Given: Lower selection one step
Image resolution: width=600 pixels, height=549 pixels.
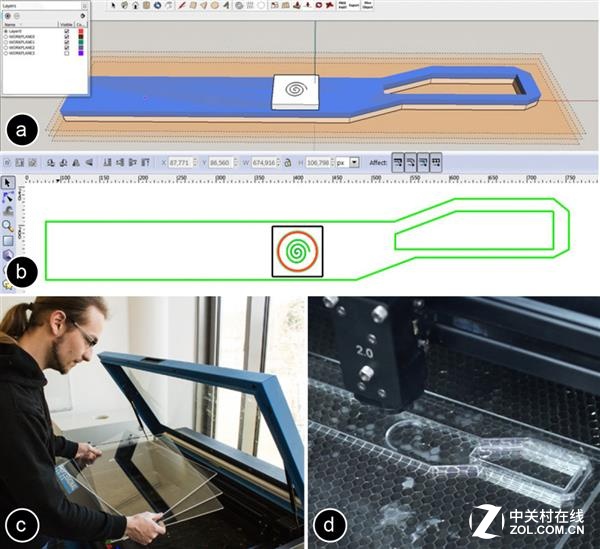Looking at the screenshot, I should pyautogui.click(x=120, y=163).
